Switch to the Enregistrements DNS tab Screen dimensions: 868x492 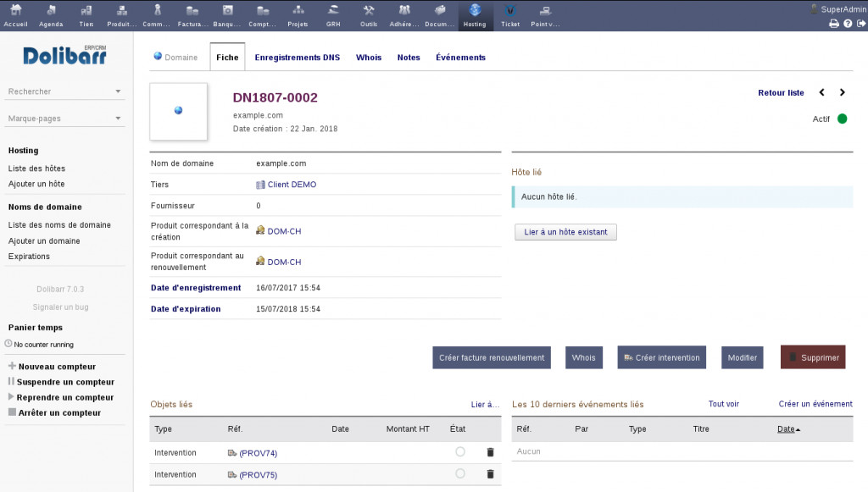tap(297, 58)
